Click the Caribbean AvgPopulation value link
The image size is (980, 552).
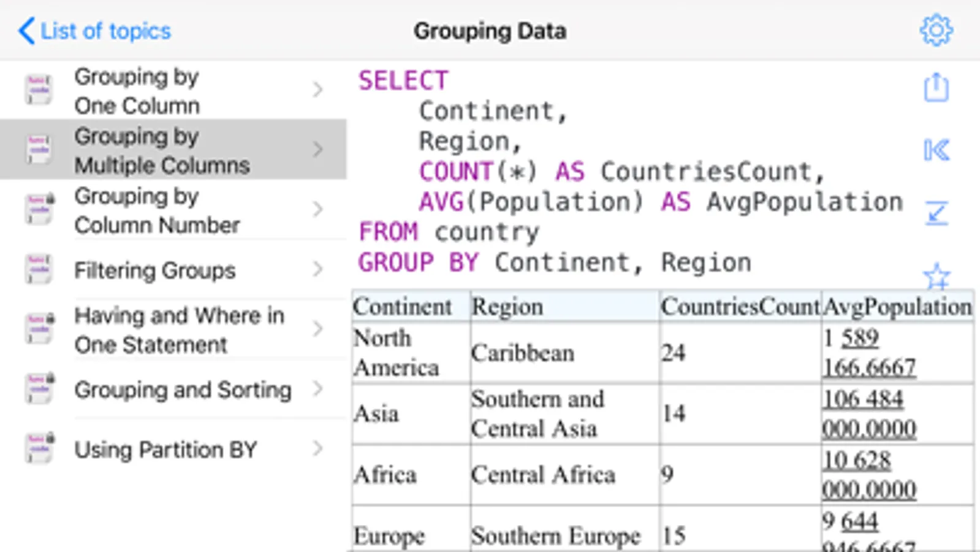(x=868, y=353)
